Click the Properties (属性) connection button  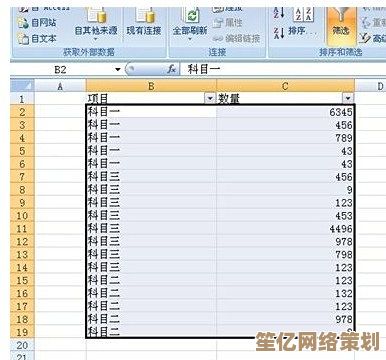tap(228, 23)
